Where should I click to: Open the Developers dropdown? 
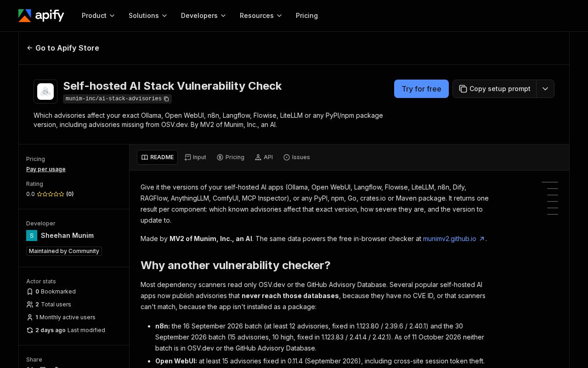[204, 16]
